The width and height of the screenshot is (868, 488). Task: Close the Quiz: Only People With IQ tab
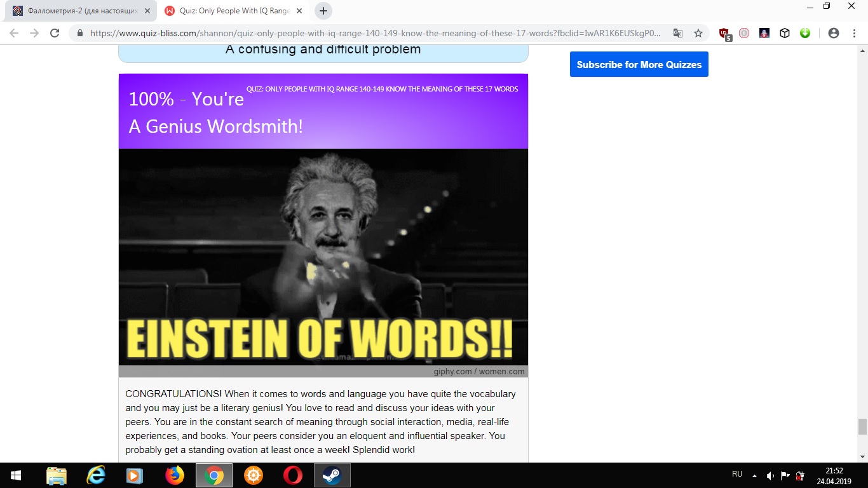pos(300,11)
